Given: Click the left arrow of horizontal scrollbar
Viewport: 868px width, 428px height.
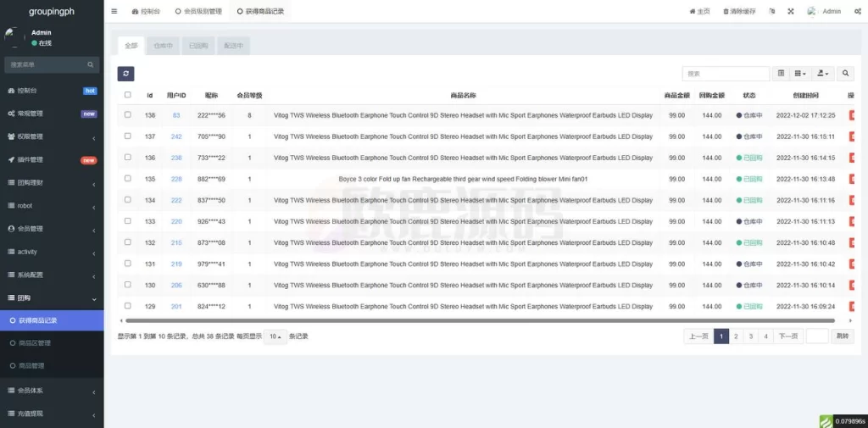Looking at the screenshot, I should 121,320.
